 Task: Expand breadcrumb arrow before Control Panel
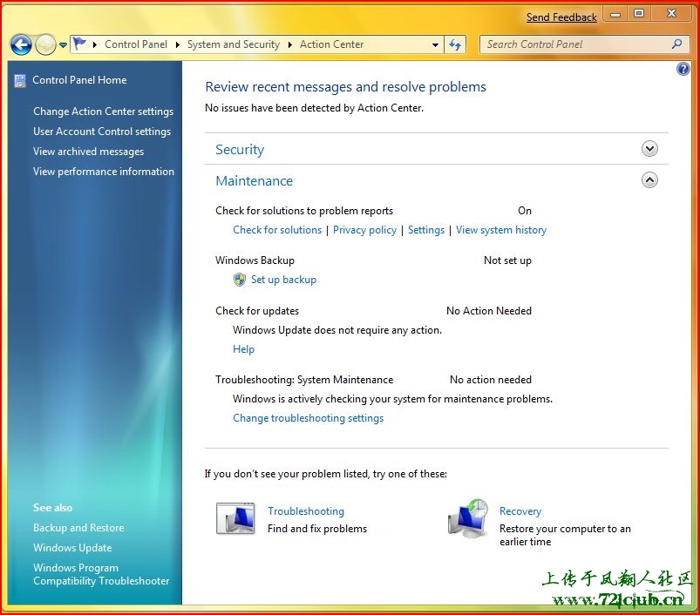click(95, 44)
